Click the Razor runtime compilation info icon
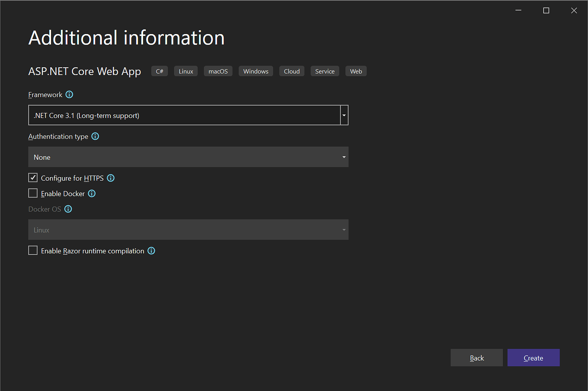588x391 pixels. (x=151, y=251)
